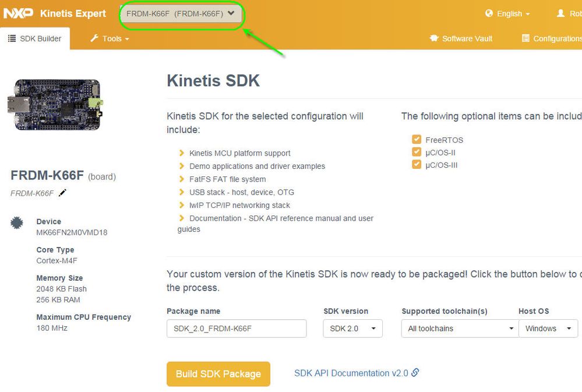Select the SDK Builder tab
The height and width of the screenshot is (392, 582).
pyautogui.click(x=35, y=38)
